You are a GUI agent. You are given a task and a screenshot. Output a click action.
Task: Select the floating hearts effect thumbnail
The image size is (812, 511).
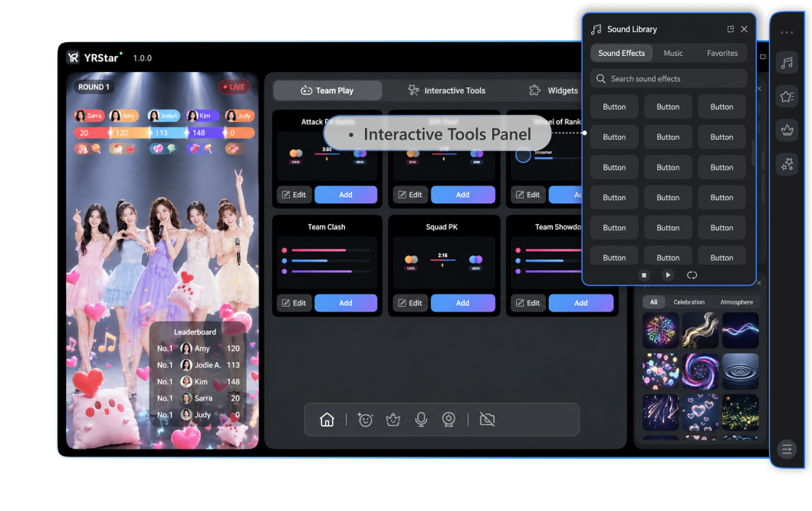700,412
